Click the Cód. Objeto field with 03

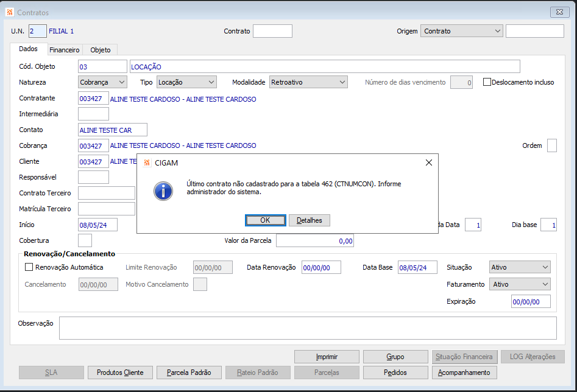pyautogui.click(x=102, y=66)
